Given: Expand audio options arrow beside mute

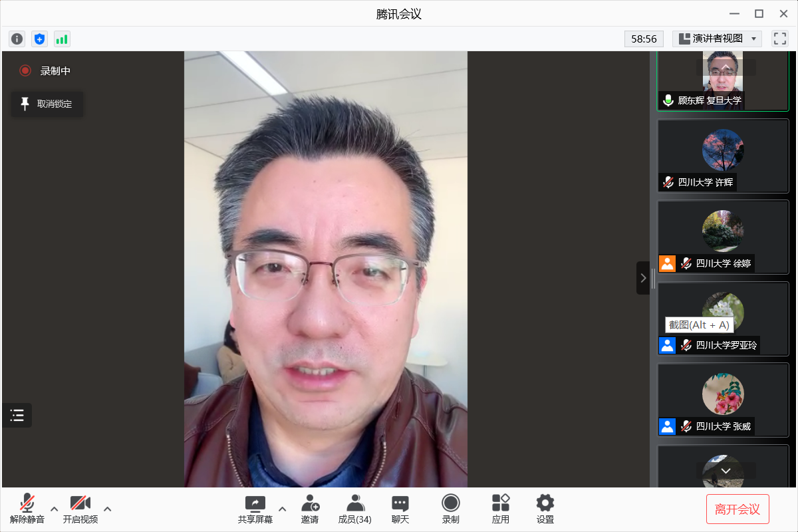Looking at the screenshot, I should pos(55,509).
